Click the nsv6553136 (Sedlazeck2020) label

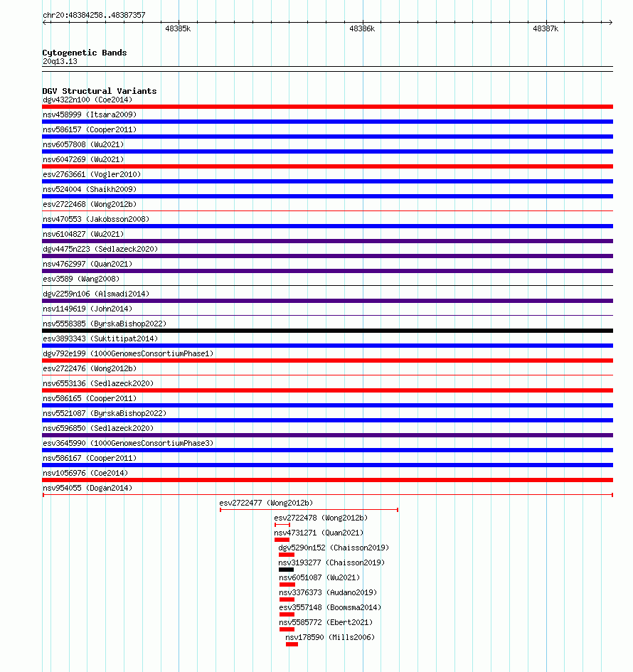click(98, 383)
